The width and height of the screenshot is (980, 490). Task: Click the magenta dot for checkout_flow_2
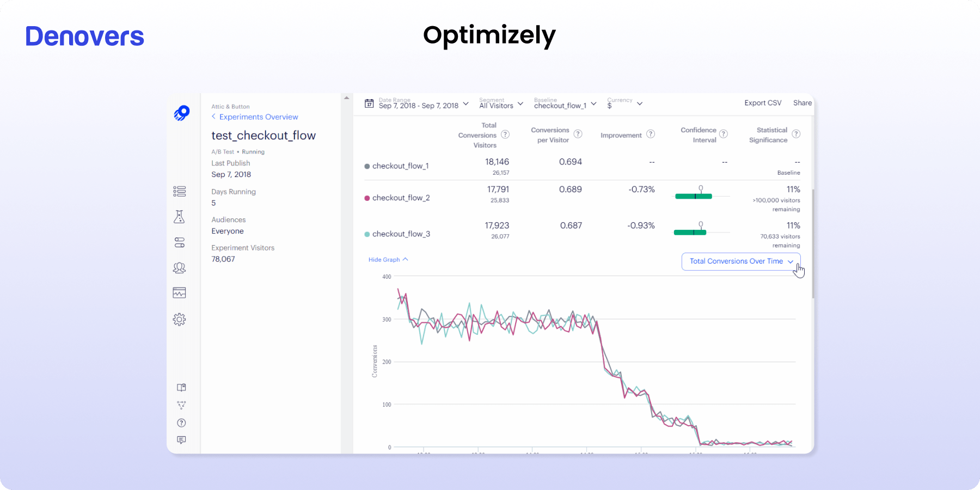[x=367, y=198]
